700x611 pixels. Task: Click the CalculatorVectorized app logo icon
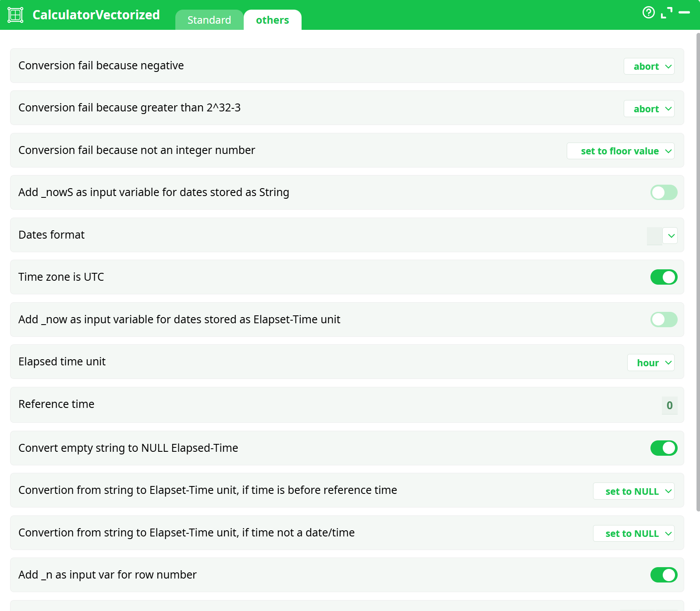(x=15, y=15)
